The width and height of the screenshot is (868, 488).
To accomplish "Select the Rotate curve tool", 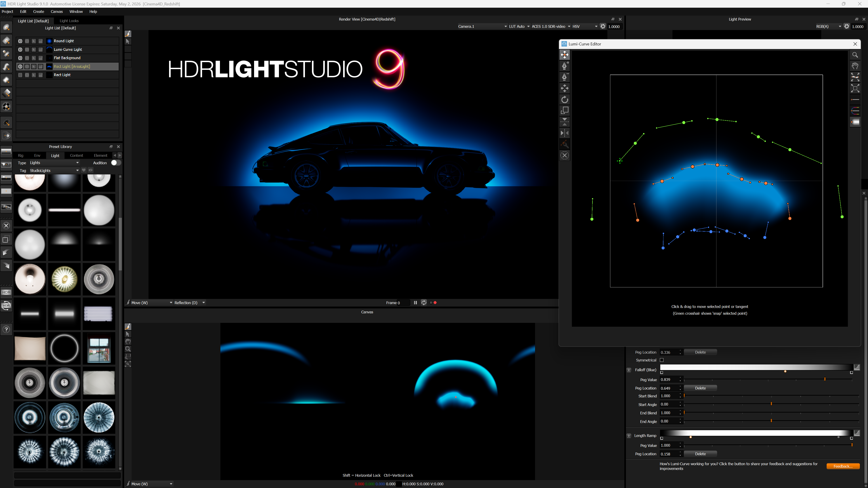I will click(x=564, y=100).
